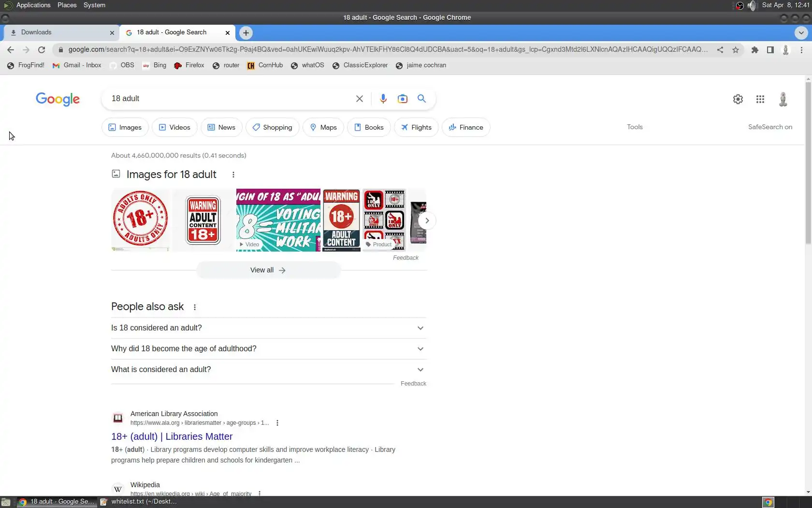Screen dimensions: 812x508
Task: Open the Chrome three-dot menu
Action: click(x=801, y=50)
